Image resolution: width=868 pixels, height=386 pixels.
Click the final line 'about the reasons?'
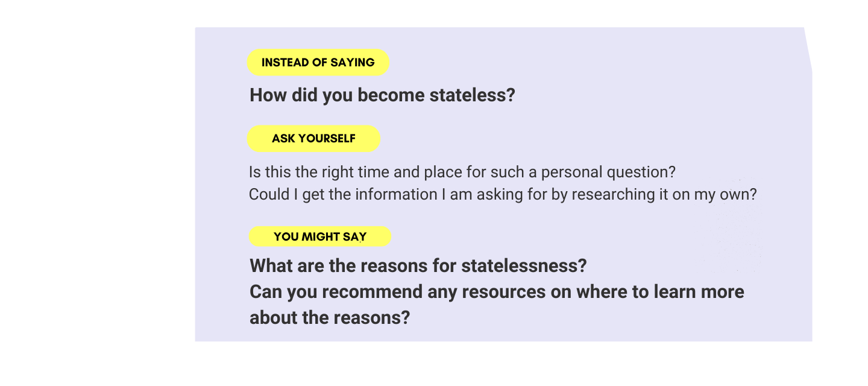click(330, 317)
